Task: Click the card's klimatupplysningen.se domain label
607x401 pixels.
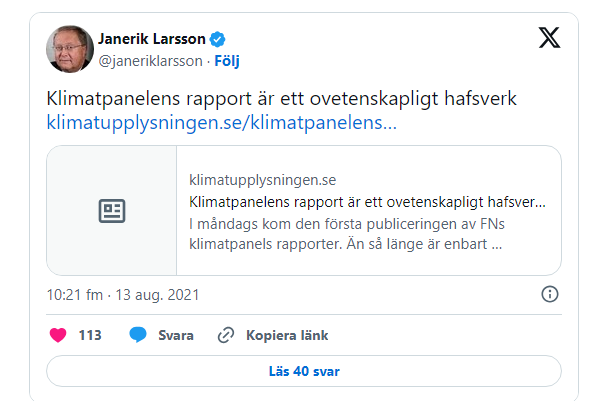Action: (261, 179)
